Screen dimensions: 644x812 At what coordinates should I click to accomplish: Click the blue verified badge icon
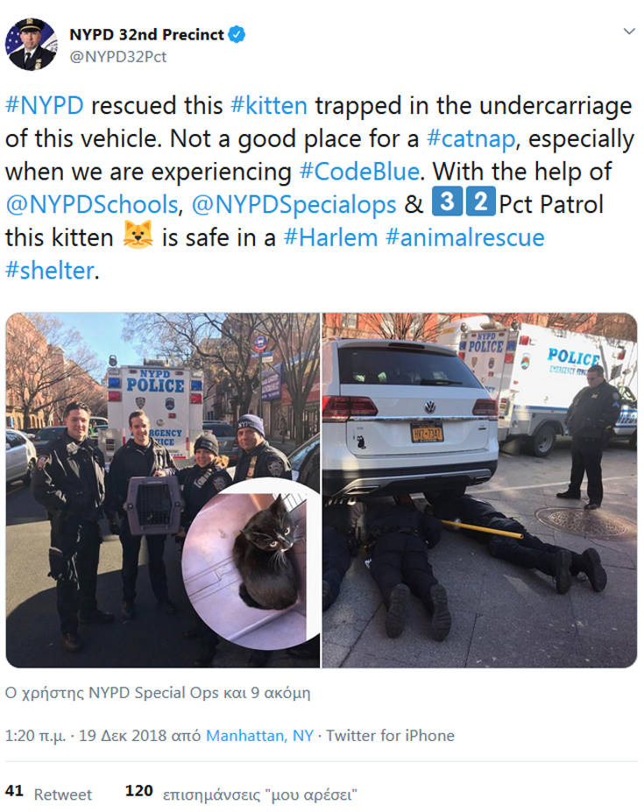click(x=237, y=35)
